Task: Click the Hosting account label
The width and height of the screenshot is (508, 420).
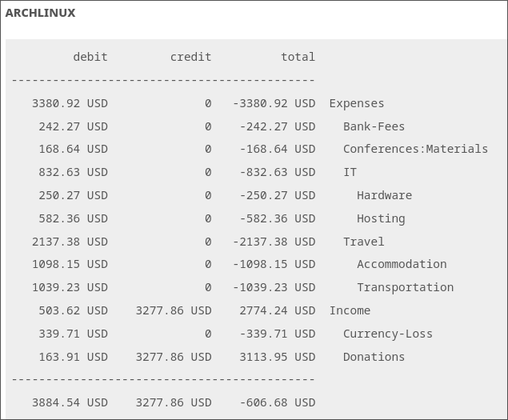Action: click(381, 218)
